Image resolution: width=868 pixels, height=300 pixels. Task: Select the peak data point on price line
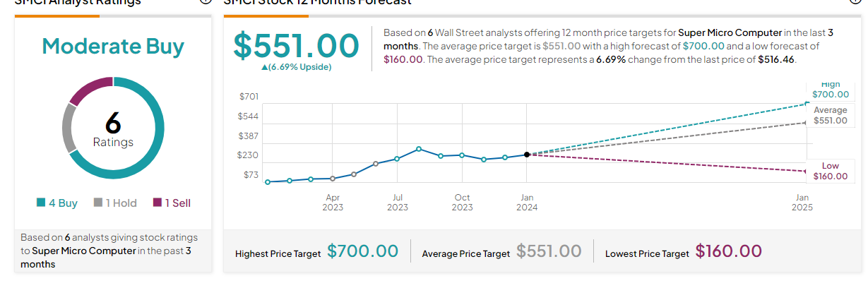pos(419,149)
